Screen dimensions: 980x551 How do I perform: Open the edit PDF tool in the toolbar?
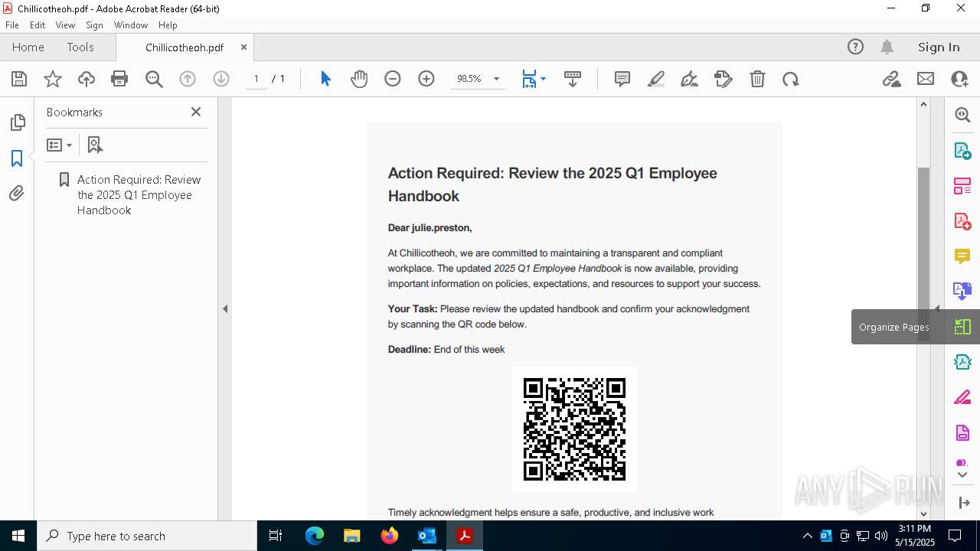point(724,79)
